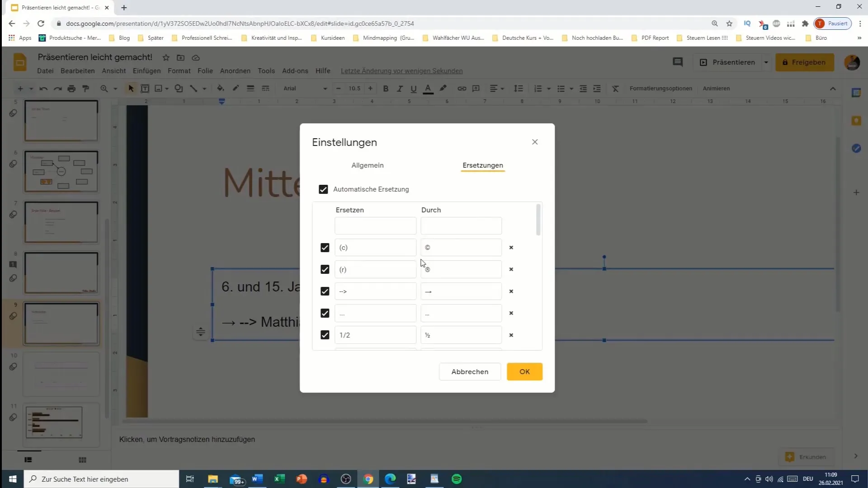Toggle Underline formatting
Screen dimensions: 868x488
click(x=413, y=89)
